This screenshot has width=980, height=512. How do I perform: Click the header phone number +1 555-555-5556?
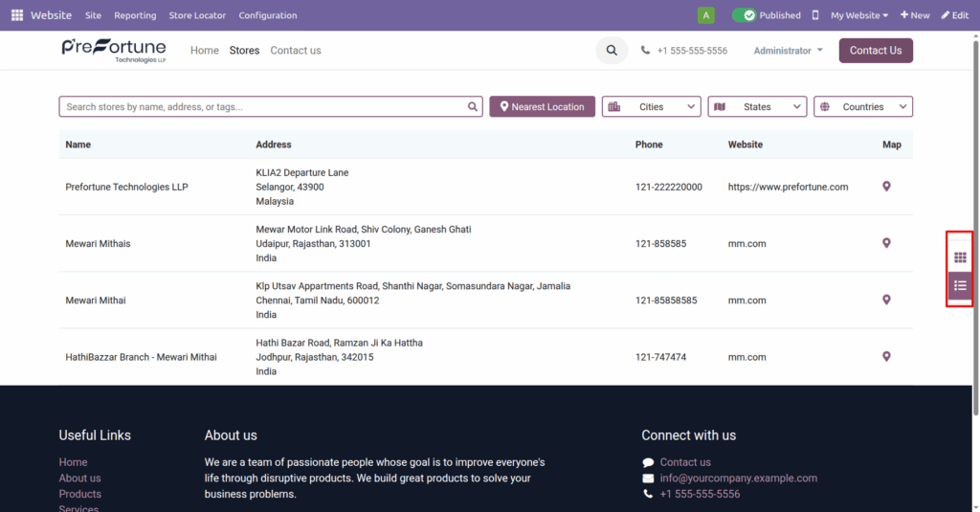tap(692, 51)
